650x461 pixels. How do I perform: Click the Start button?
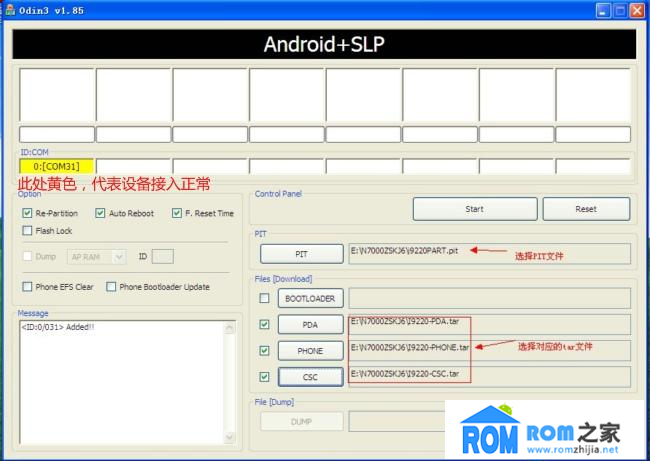(x=475, y=209)
